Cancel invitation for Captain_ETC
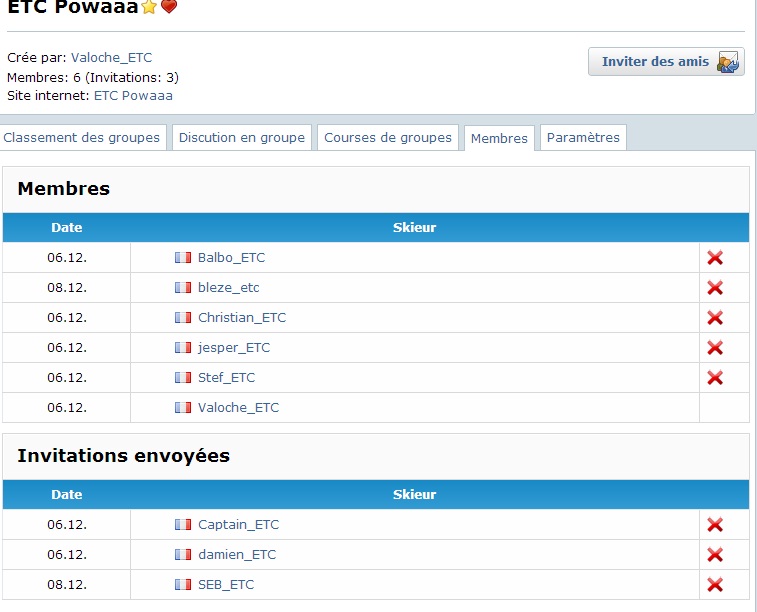Screen dimensions: 757x612 click(715, 525)
